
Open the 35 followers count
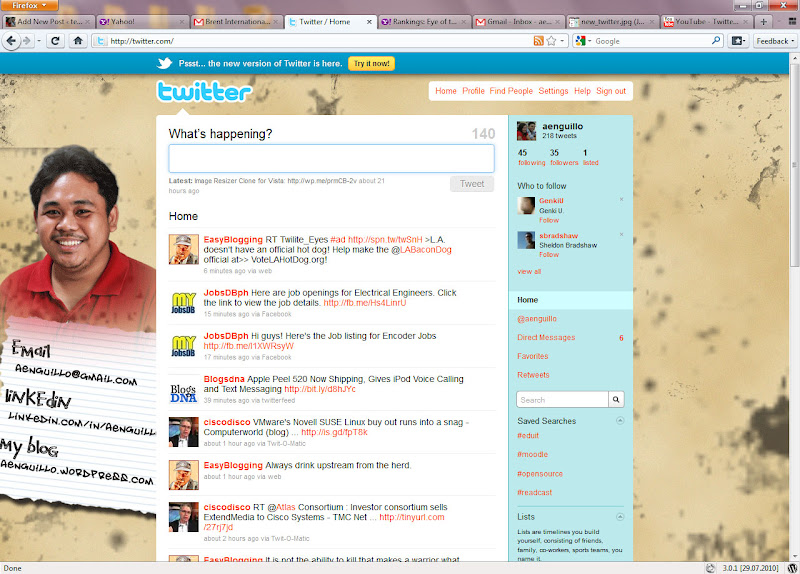564,157
